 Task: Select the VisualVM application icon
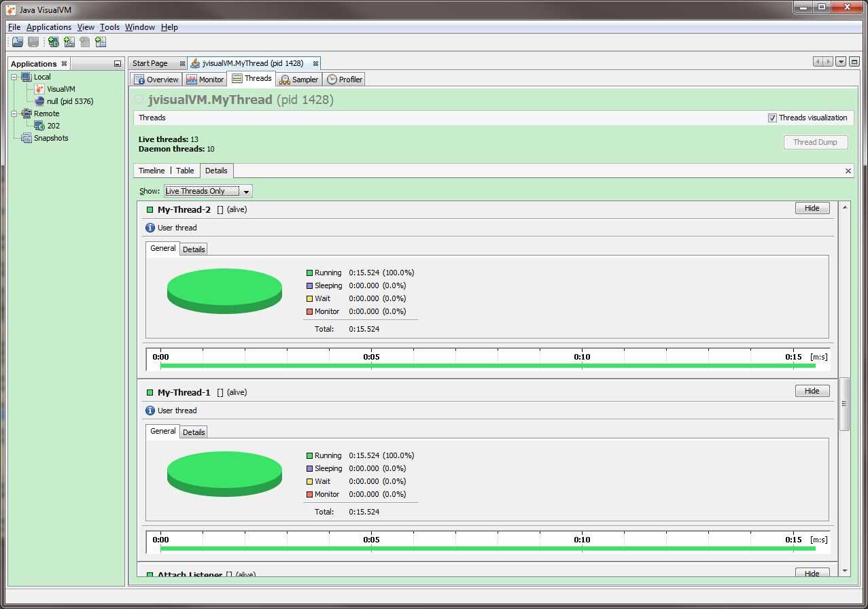pos(39,89)
